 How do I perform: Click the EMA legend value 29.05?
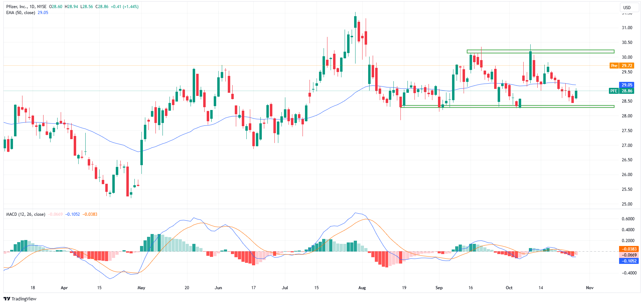(x=43, y=13)
